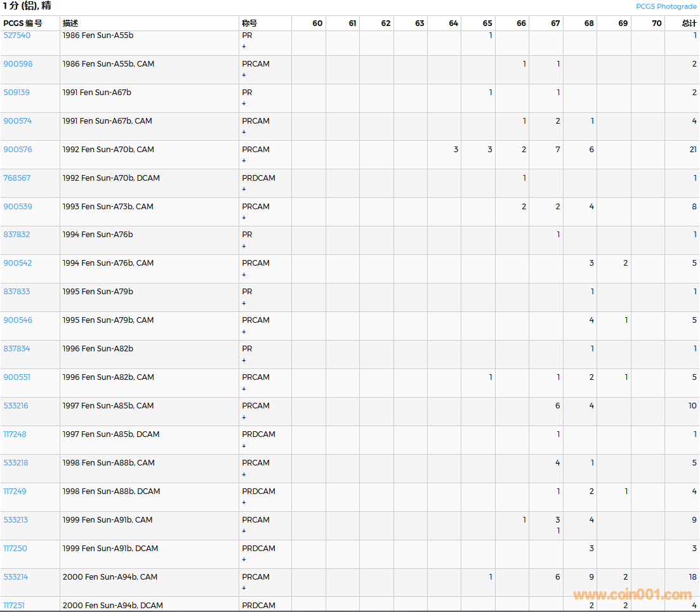Click total count 21 for 1992 CAM
The width and height of the screenshot is (700, 612).
pos(692,150)
